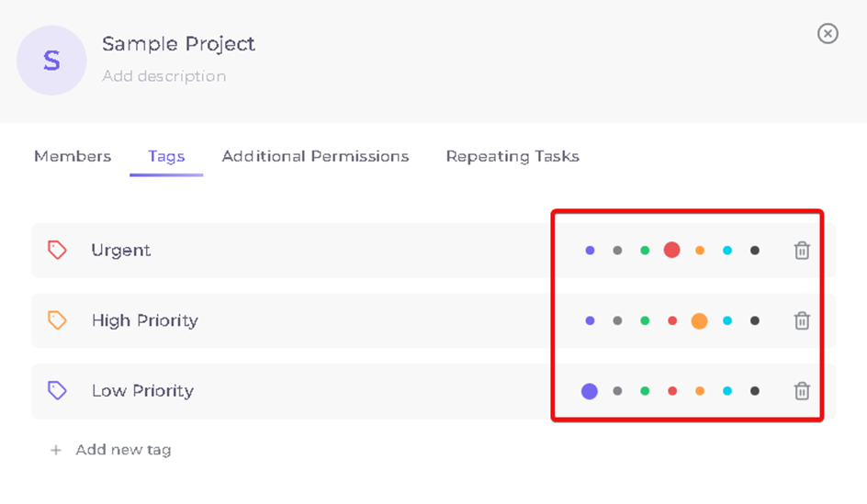Choose gray color for Low Priority tag
This screenshot has width=867, height=504.
617,391
